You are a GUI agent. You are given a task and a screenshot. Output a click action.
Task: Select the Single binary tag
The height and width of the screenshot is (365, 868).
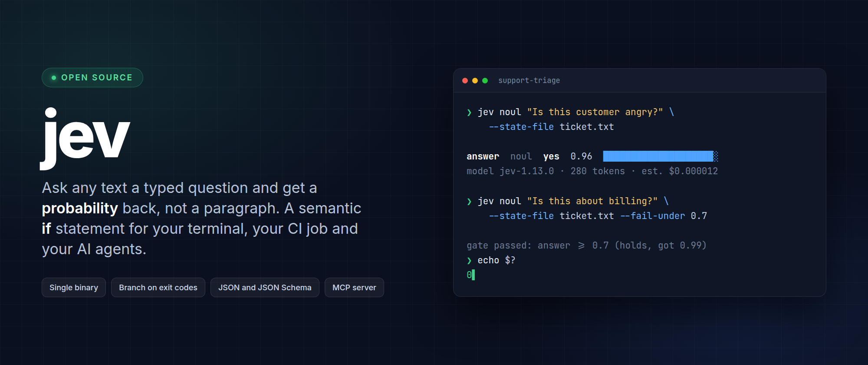pos(74,288)
